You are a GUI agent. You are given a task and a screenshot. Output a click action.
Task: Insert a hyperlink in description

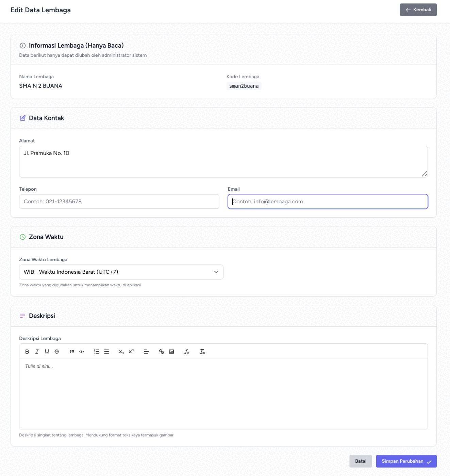click(x=162, y=352)
